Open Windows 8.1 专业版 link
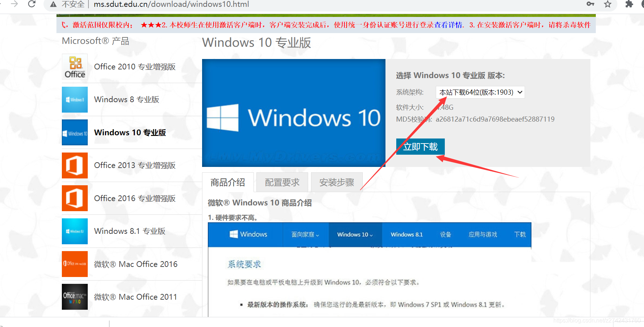The height and width of the screenshot is (327, 644). (x=130, y=231)
